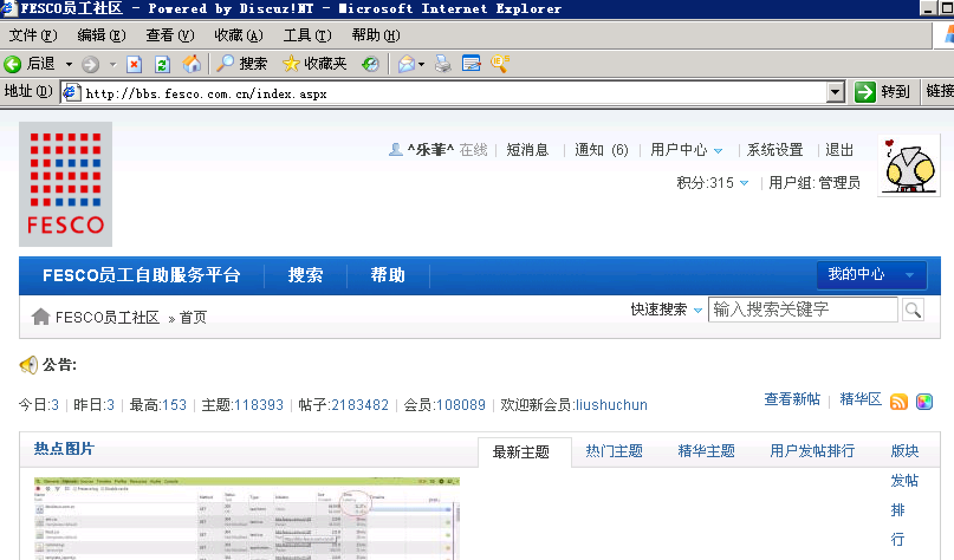This screenshot has width=954, height=560.
Task: Expand the 用户中心 dropdown
Action: [x=718, y=151]
